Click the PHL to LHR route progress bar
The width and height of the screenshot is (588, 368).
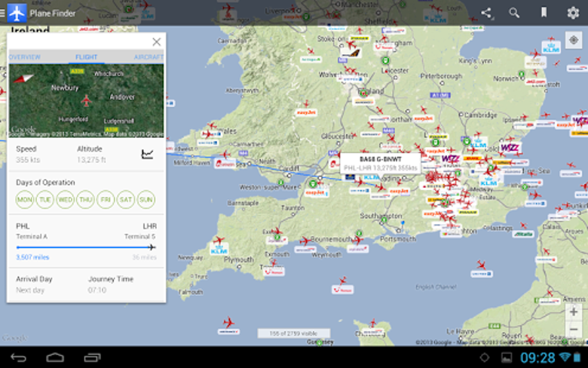(86, 247)
